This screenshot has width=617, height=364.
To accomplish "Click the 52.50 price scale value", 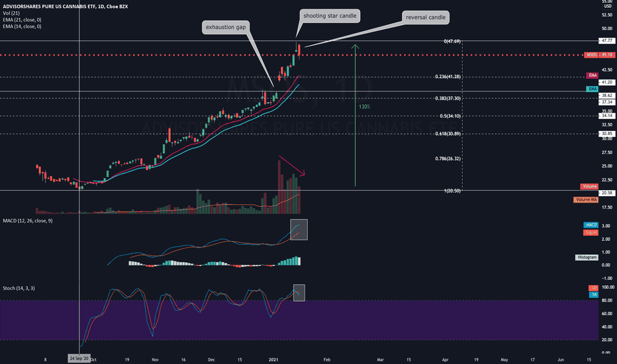I will pos(607,15).
